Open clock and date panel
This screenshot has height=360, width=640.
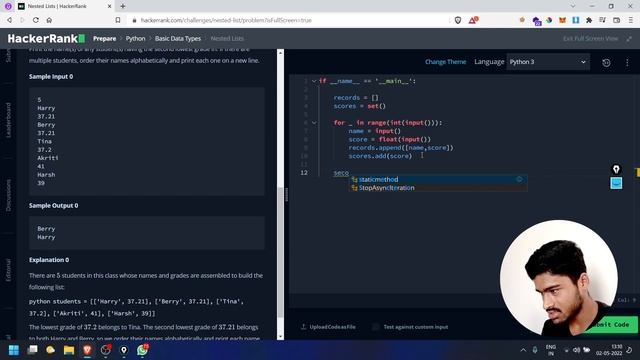pyautogui.click(x=609, y=350)
